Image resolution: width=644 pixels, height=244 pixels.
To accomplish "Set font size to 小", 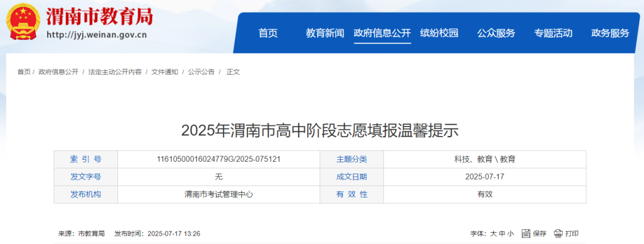I will [x=510, y=234].
